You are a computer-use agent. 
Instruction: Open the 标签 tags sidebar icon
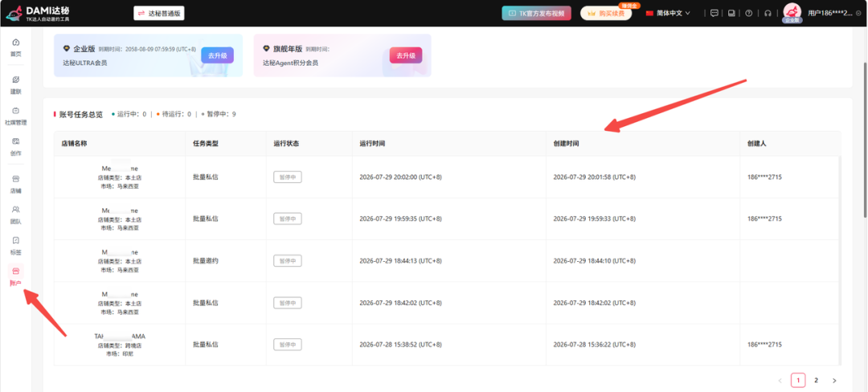[x=15, y=246]
